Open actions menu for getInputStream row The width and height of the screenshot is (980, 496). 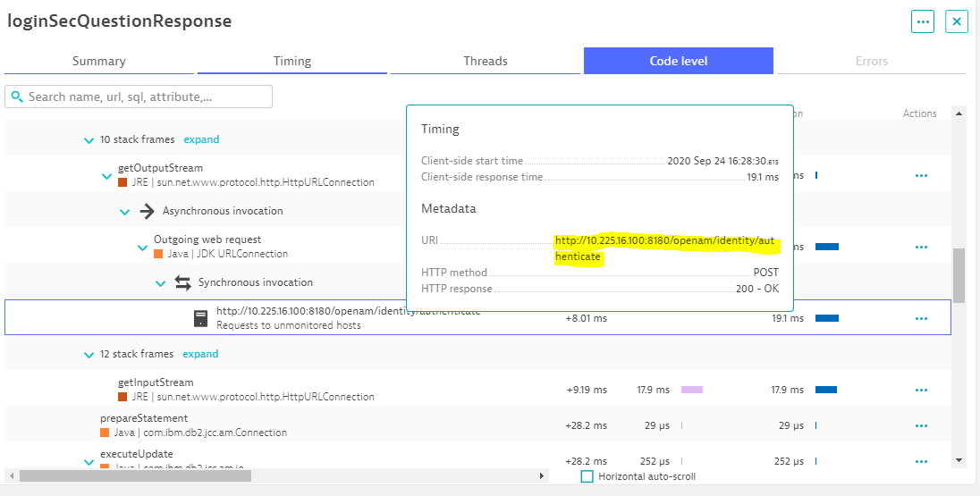pos(921,390)
